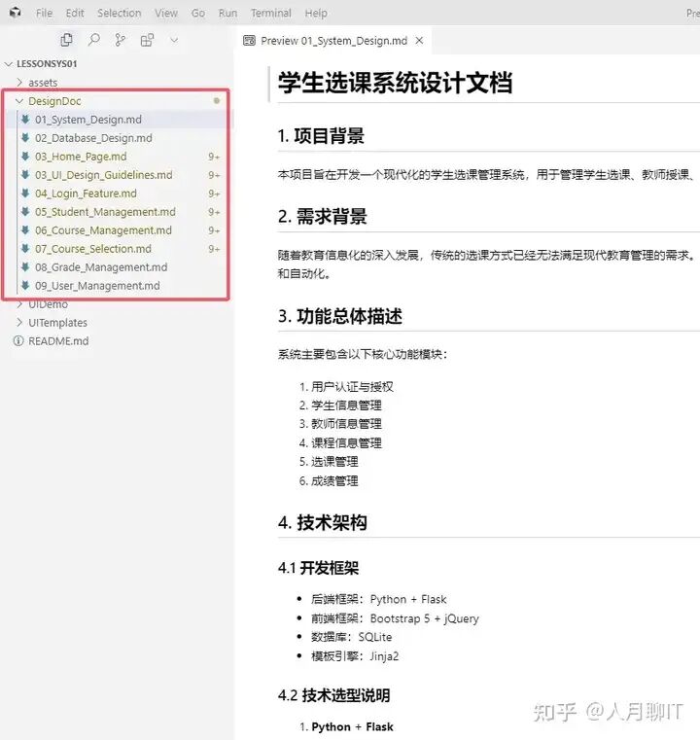700x740 pixels.
Task: Click the 4.2 技术选型说明 subheading
Action: [334, 695]
